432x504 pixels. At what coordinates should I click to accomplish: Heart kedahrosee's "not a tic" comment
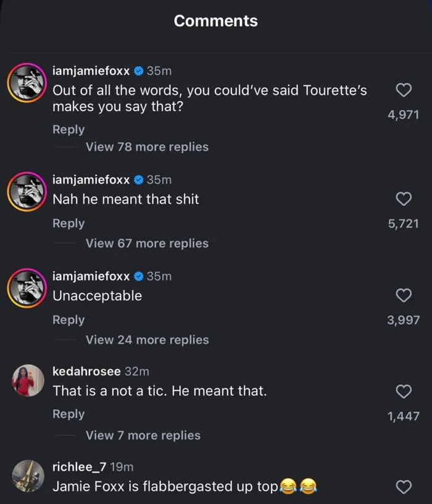pos(403,391)
